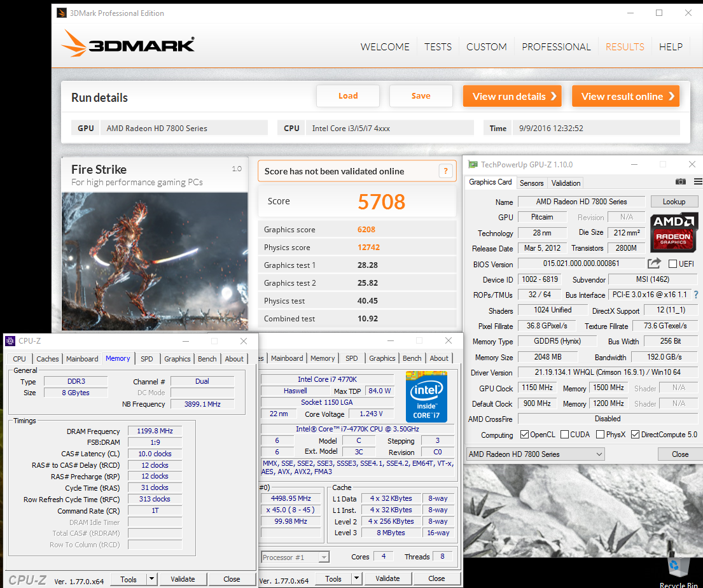Open the PROFESSIONAL section

pos(556,46)
